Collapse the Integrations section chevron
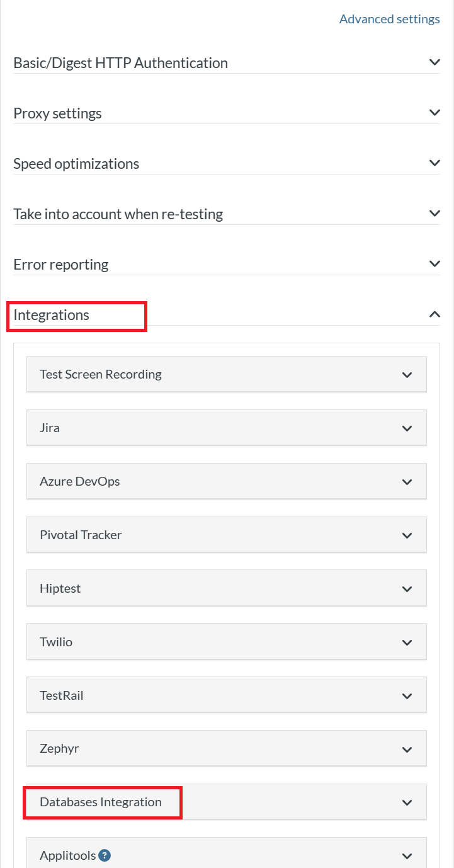 coord(434,314)
